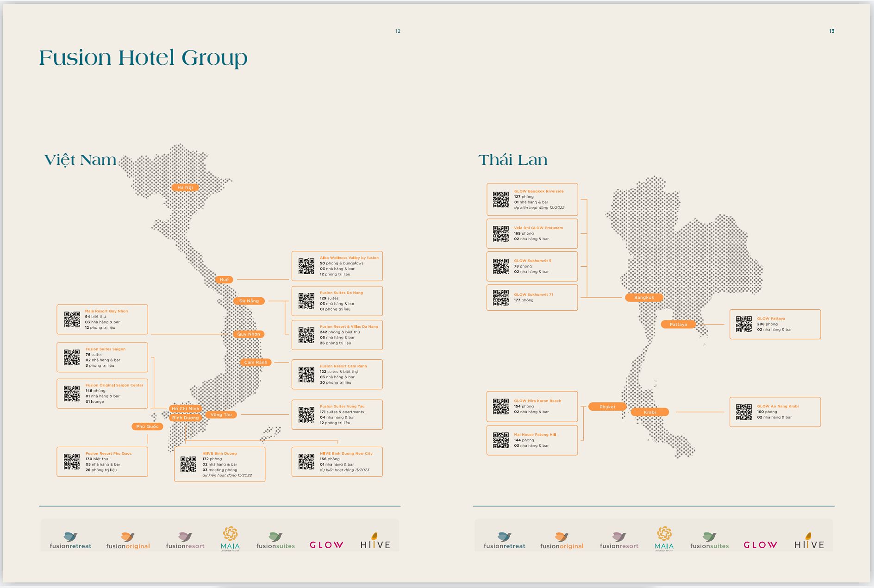874x588 pixels.
Task: Click the HIIVE logo on page 12 footer
Action: click(375, 542)
